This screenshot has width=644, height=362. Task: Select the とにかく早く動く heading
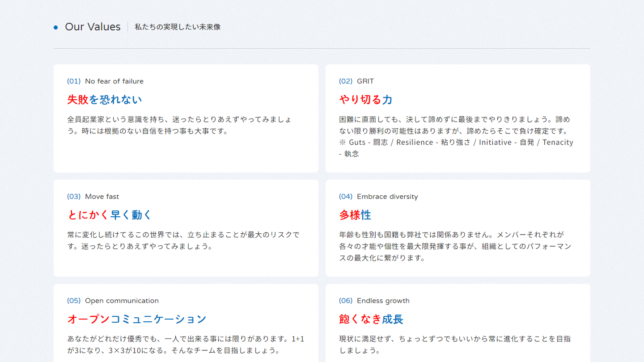[x=110, y=215]
